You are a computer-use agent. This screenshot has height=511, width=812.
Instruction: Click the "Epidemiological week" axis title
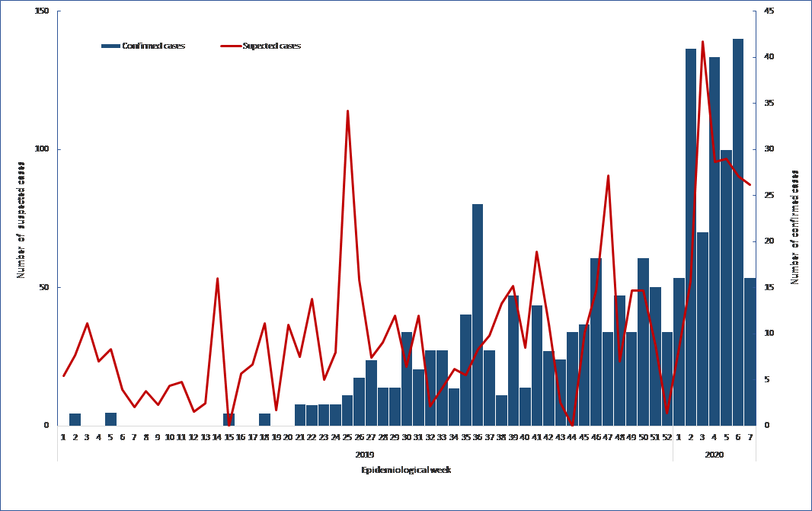click(x=406, y=470)
